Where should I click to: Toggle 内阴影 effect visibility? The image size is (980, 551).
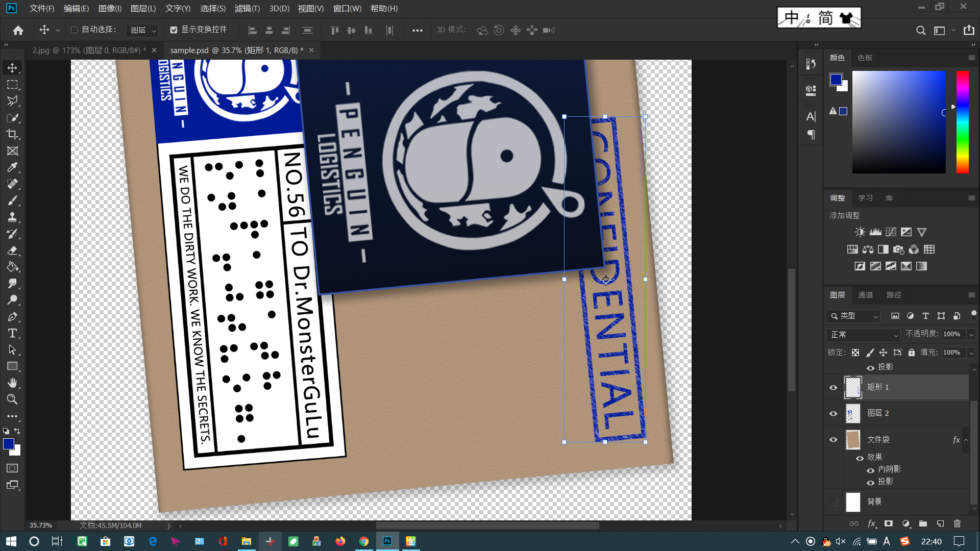point(871,470)
